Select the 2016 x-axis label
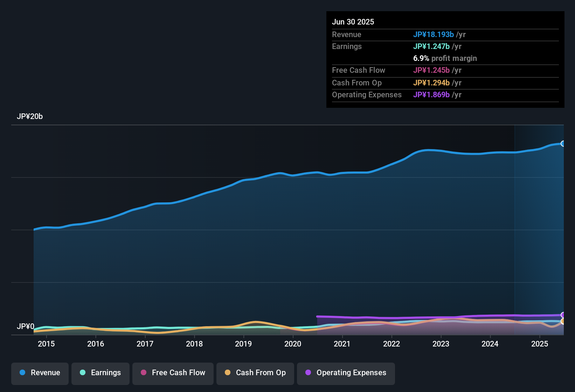575x392 pixels. pos(96,344)
